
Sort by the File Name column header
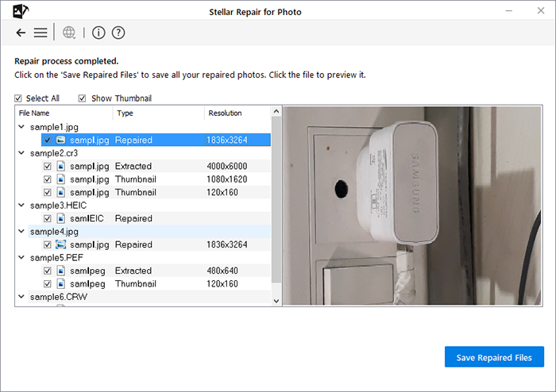64,113
